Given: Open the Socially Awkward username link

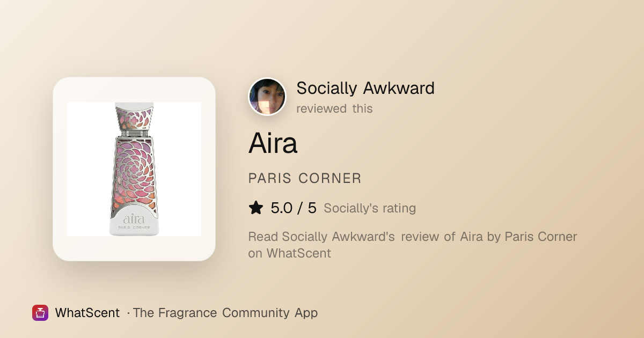Looking at the screenshot, I should click(x=365, y=88).
